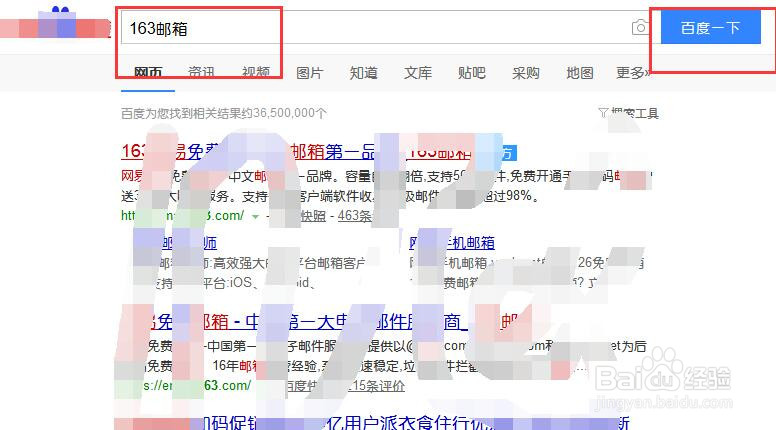Switch to the 图片 tab
Screen dimensions: 776x430
point(310,73)
